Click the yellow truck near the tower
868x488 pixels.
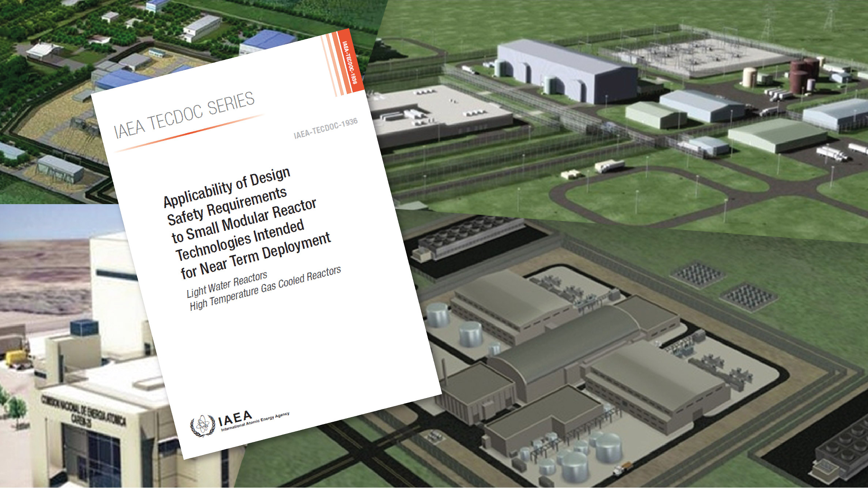[17, 357]
